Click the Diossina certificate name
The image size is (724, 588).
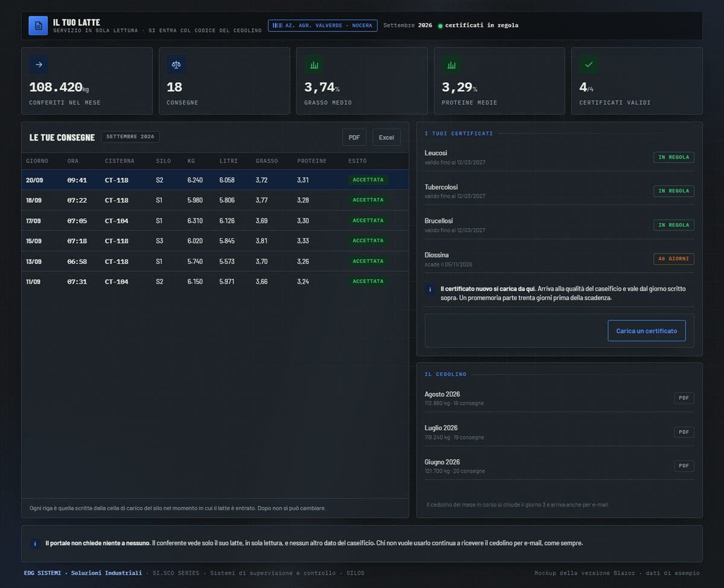(x=436, y=255)
